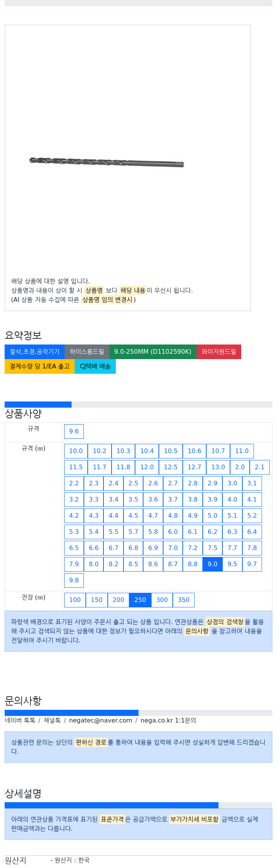Click the negatec@naver.com contact text
The image size is (277, 868).
100,721
